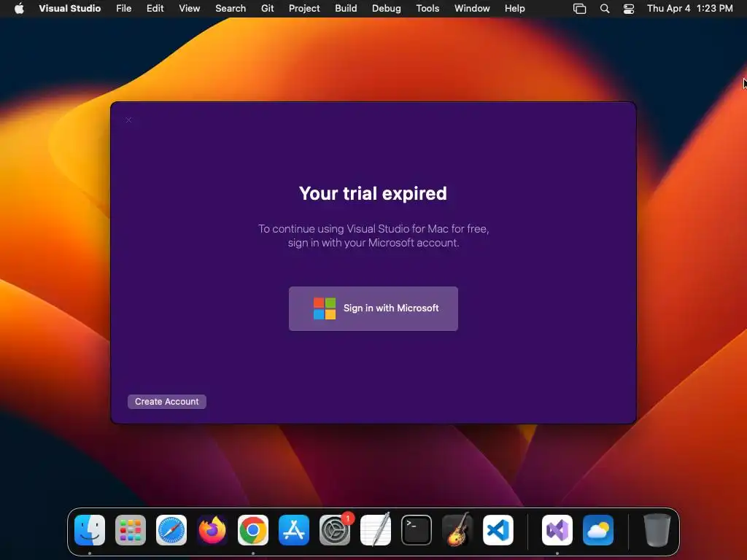Click Sign in with Microsoft button

click(373, 308)
